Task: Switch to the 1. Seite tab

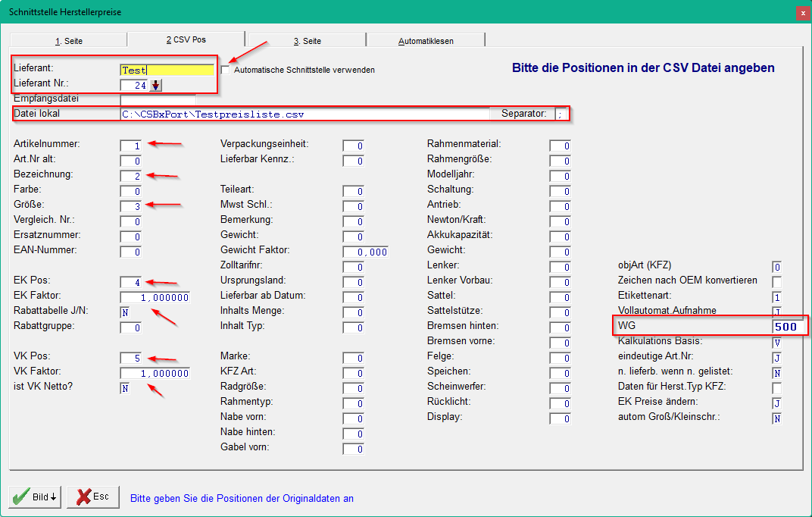Action: pyautogui.click(x=69, y=40)
